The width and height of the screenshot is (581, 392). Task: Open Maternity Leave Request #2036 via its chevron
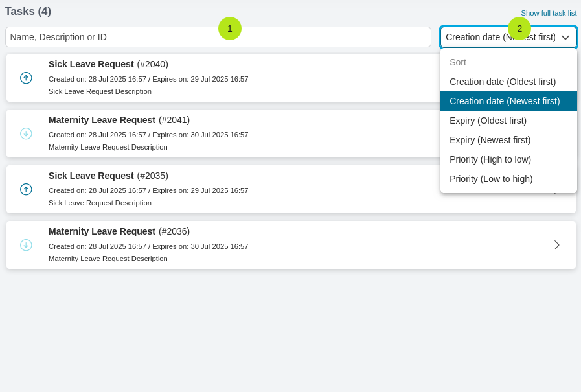point(556,245)
